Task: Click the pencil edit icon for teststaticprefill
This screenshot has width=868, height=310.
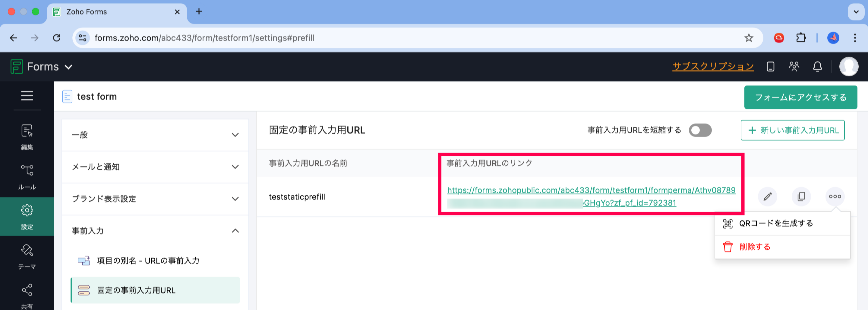Action: [x=767, y=196]
